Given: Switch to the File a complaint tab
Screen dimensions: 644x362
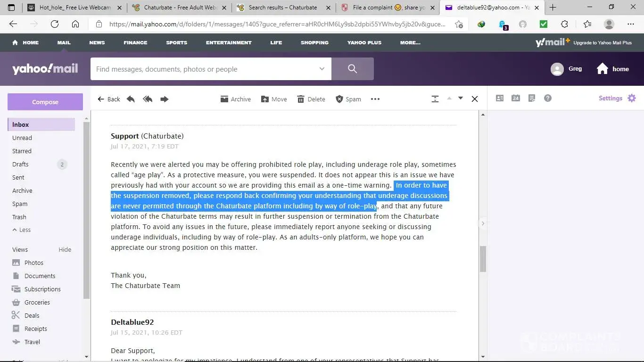Looking at the screenshot, I should (x=388, y=8).
